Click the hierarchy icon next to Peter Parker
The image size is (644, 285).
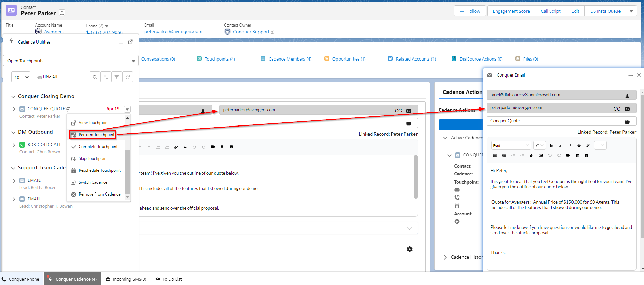[62, 13]
